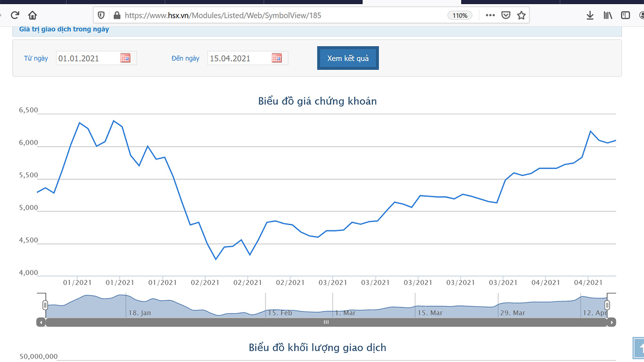Click the Xem kết quả button
The image size is (644, 362).
click(348, 58)
